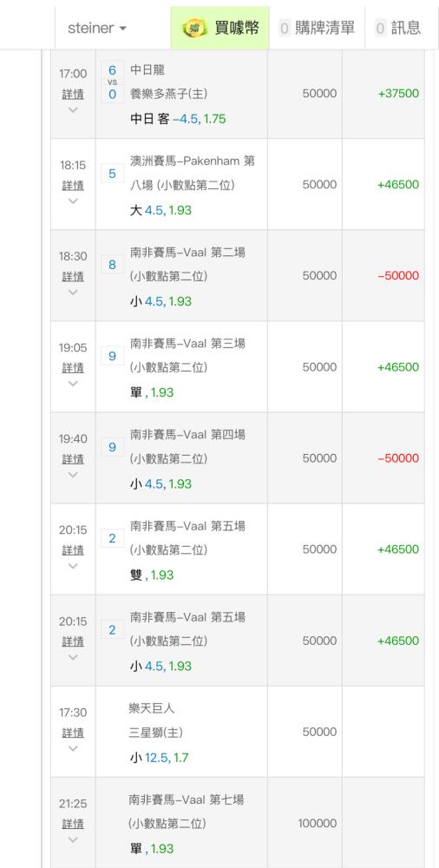Open 詳情 for the 17:00 中日龍 game
This screenshot has height=868, width=439.
coord(73,94)
